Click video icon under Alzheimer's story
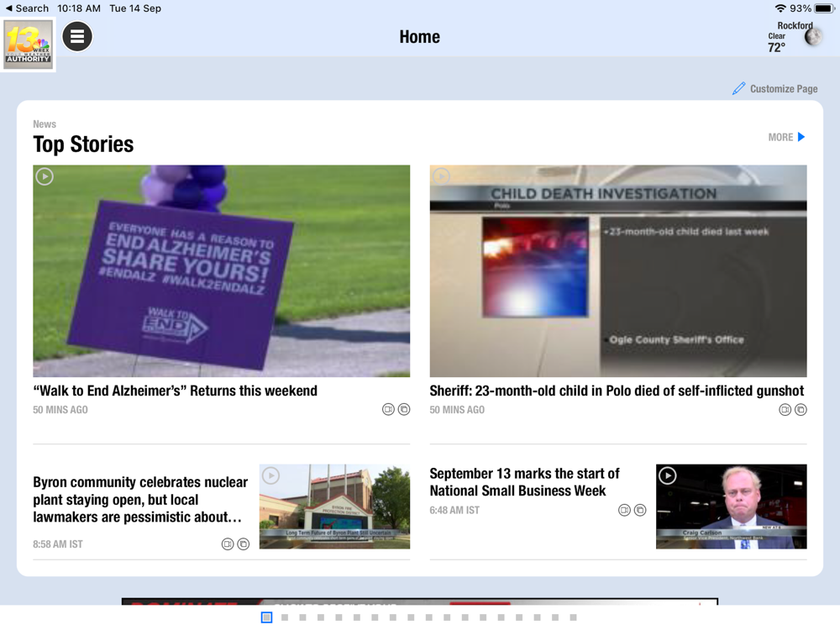 [x=388, y=409]
